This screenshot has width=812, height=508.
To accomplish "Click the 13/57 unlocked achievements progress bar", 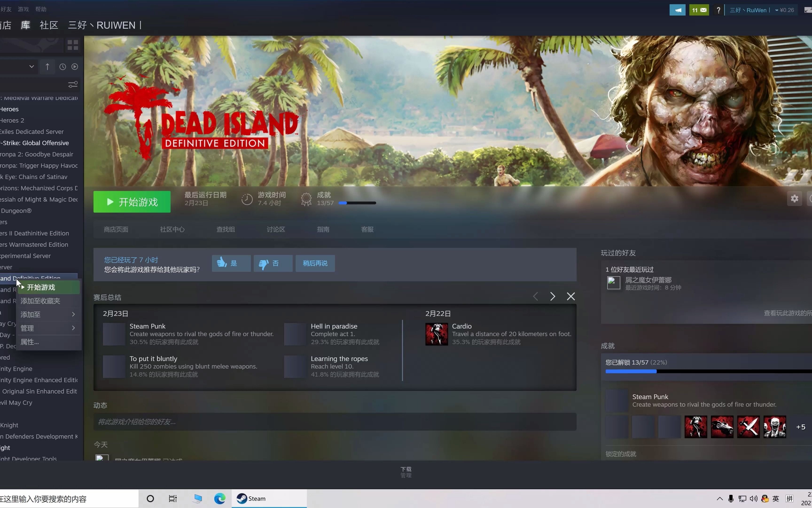I will click(709, 371).
